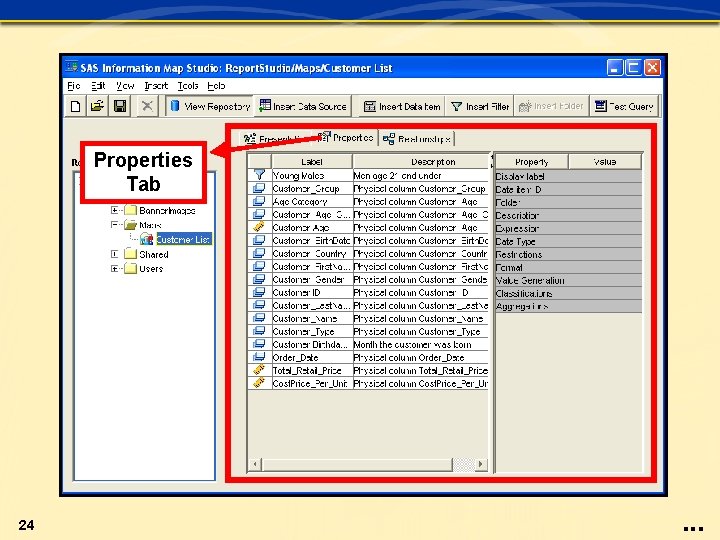Click the Label column header

coord(312,162)
